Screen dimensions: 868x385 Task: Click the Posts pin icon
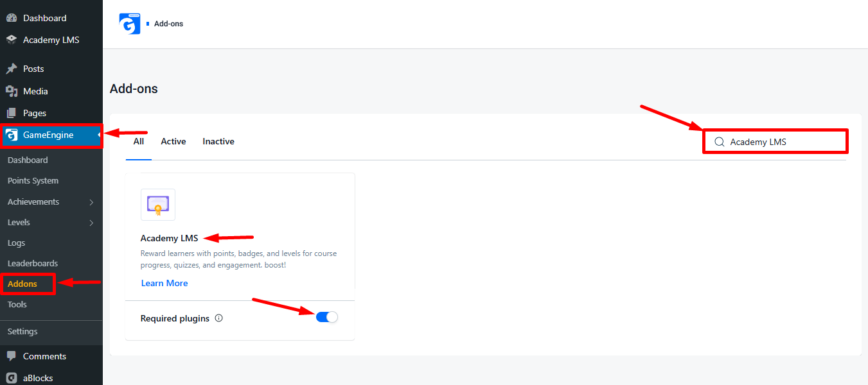pyautogui.click(x=12, y=69)
